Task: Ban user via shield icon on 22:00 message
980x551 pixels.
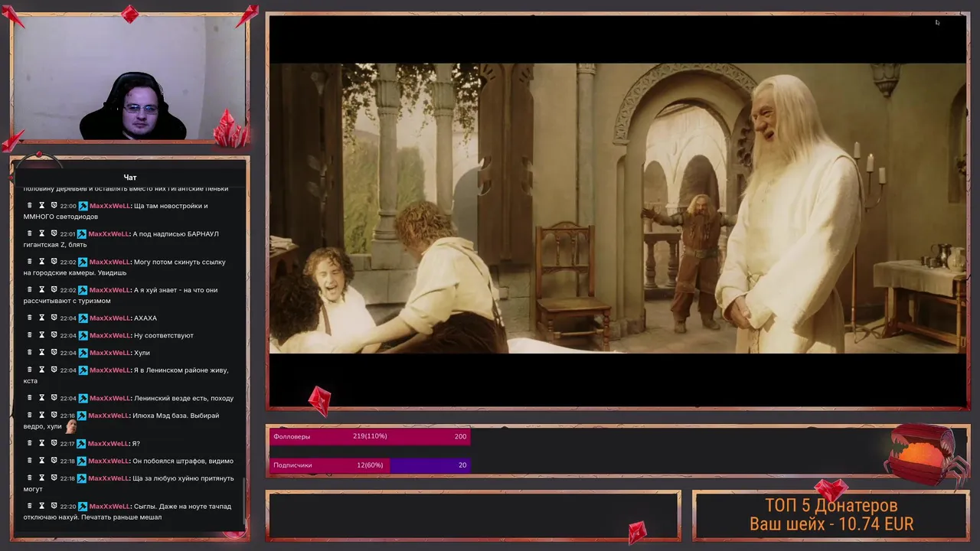Action: click(54, 206)
